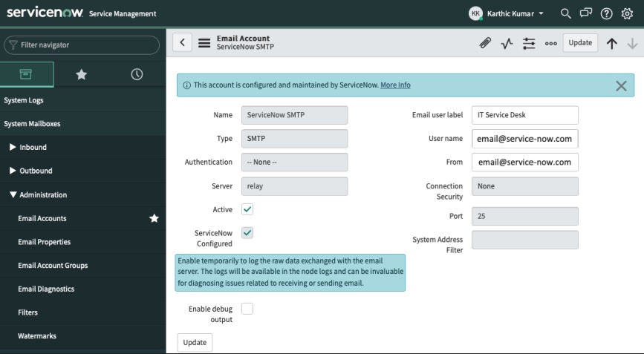
Task: Click the paperclip manage attachments icon
Action: tap(485, 42)
